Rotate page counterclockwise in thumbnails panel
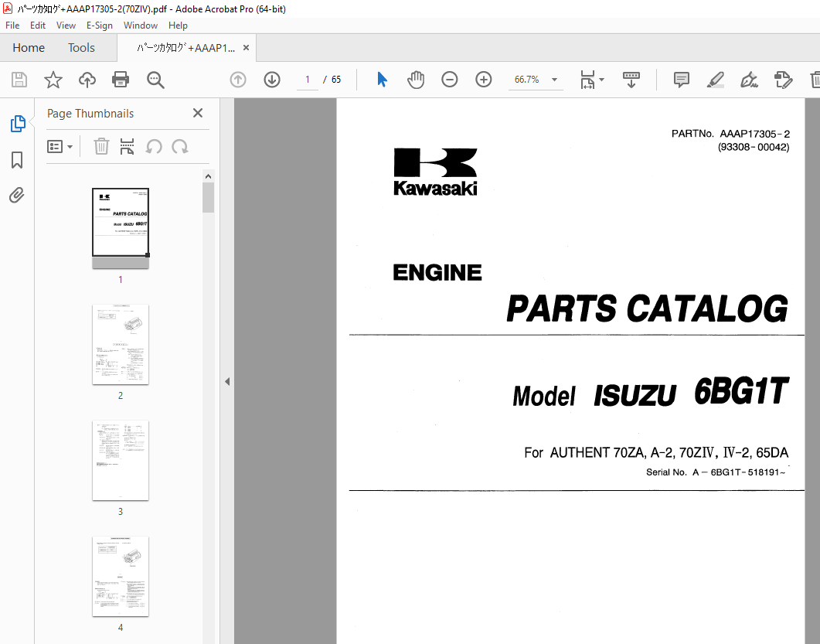820x644 pixels. pos(154,147)
